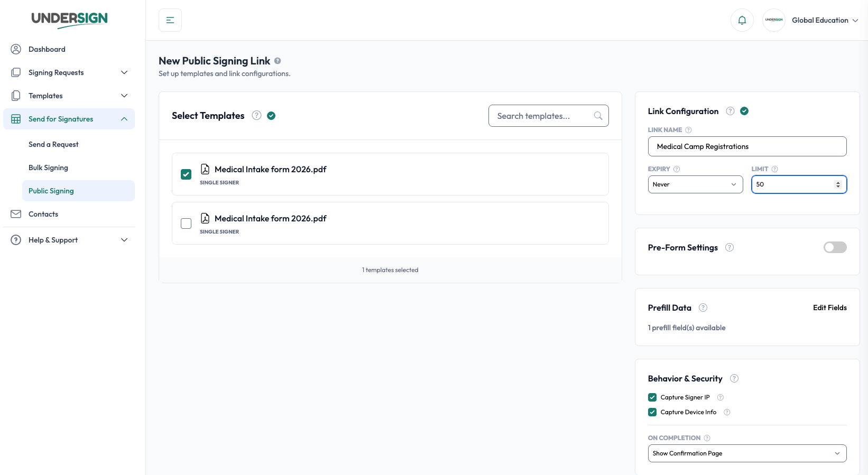The width and height of the screenshot is (868, 475).
Task: Open Send a Request
Action: (x=78, y=144)
